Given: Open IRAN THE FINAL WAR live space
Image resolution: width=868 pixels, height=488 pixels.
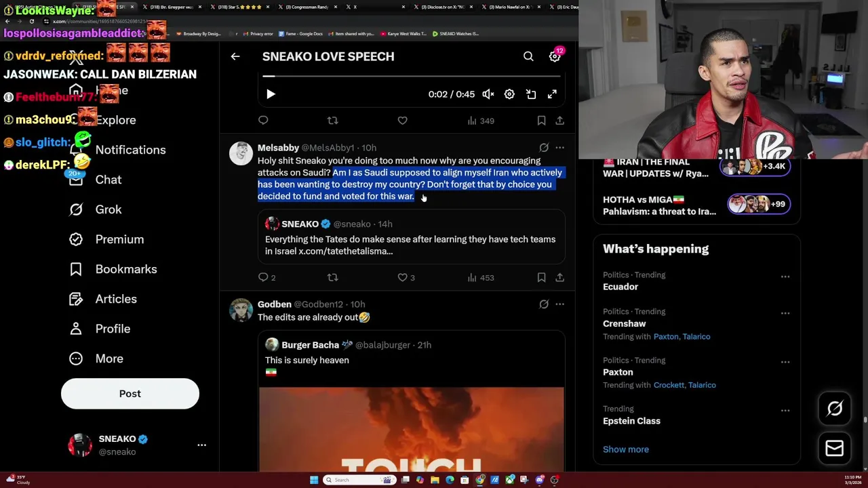Looking at the screenshot, I should coord(696,167).
